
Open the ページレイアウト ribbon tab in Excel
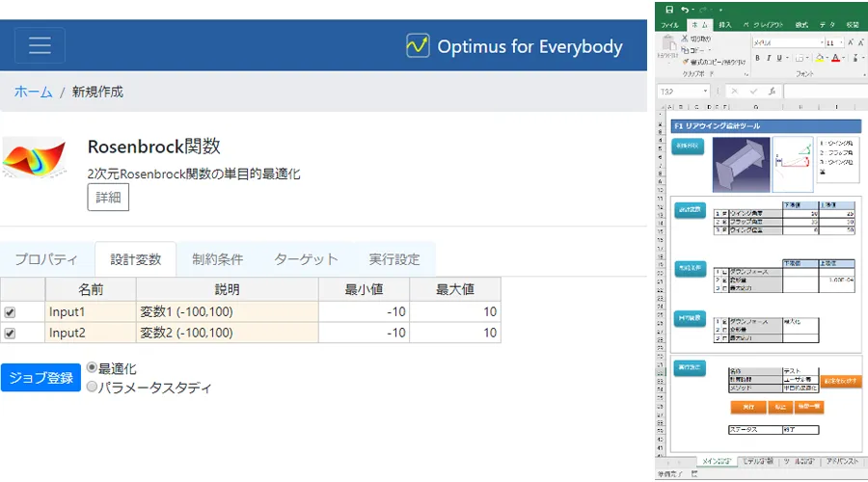click(x=764, y=25)
